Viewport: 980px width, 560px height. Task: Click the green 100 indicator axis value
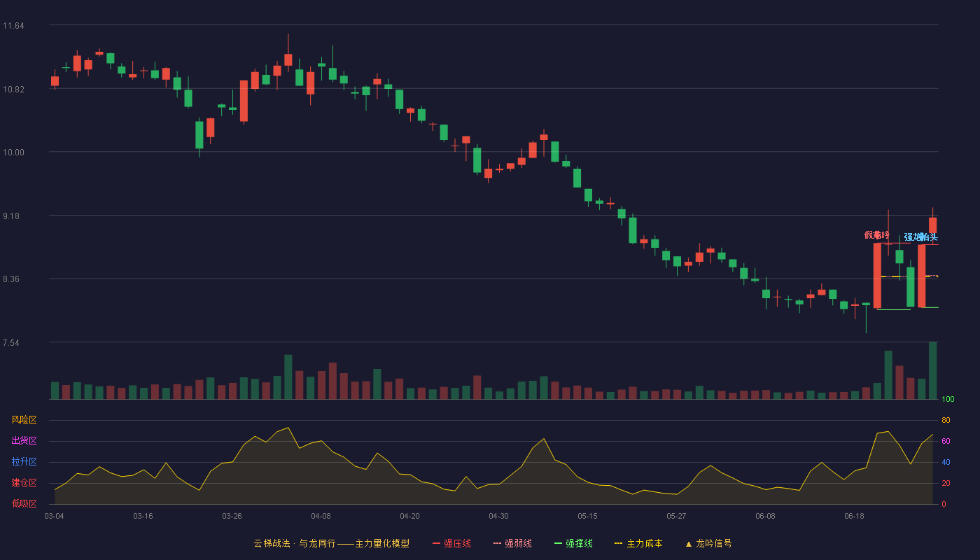click(948, 400)
